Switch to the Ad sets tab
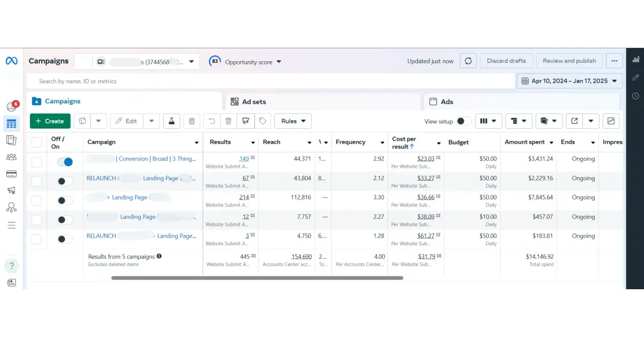The image size is (644, 337). [x=324, y=101]
